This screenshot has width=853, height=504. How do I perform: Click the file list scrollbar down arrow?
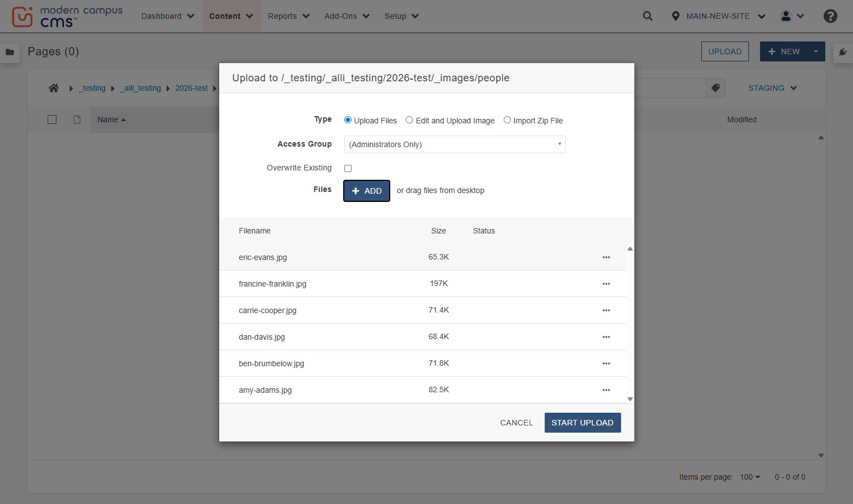pos(630,399)
